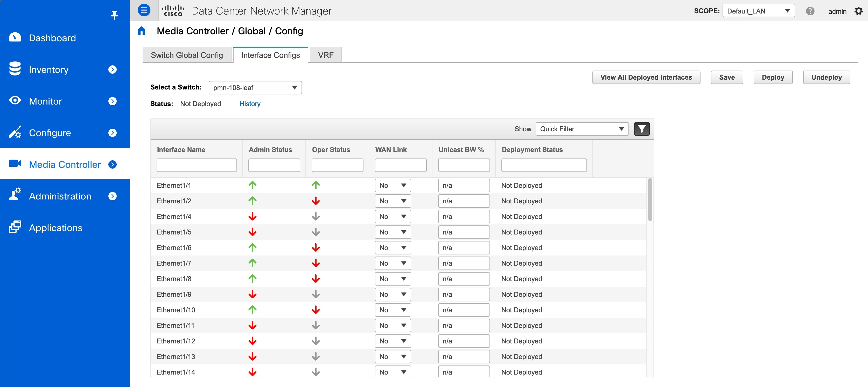Sort by WAN Link column header
868x387 pixels.
click(x=391, y=150)
